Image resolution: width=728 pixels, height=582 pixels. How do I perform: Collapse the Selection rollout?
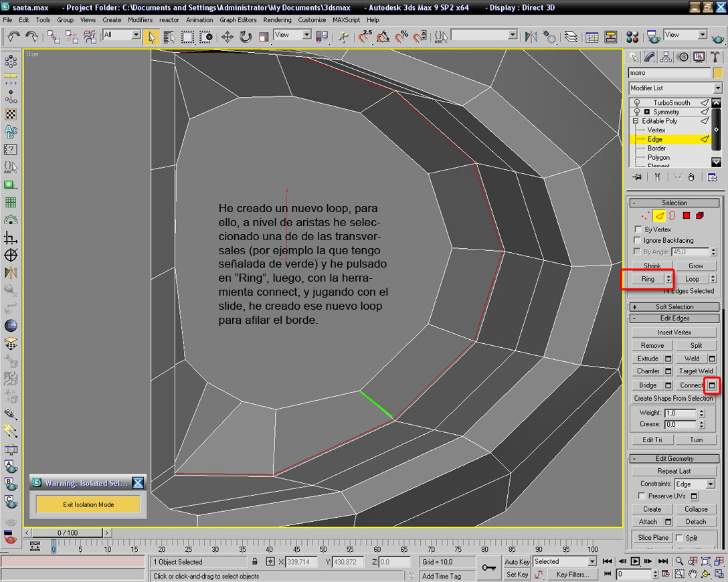coord(674,203)
